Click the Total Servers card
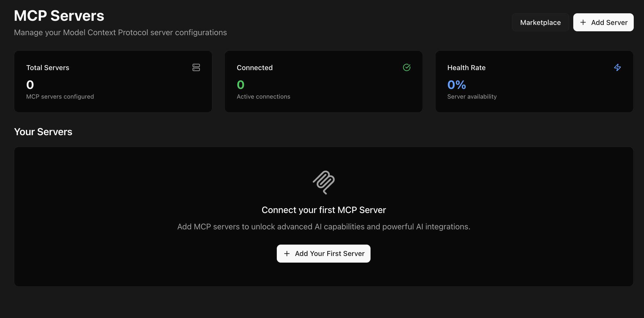Screen dimensions: 644x318 (x=113, y=81)
